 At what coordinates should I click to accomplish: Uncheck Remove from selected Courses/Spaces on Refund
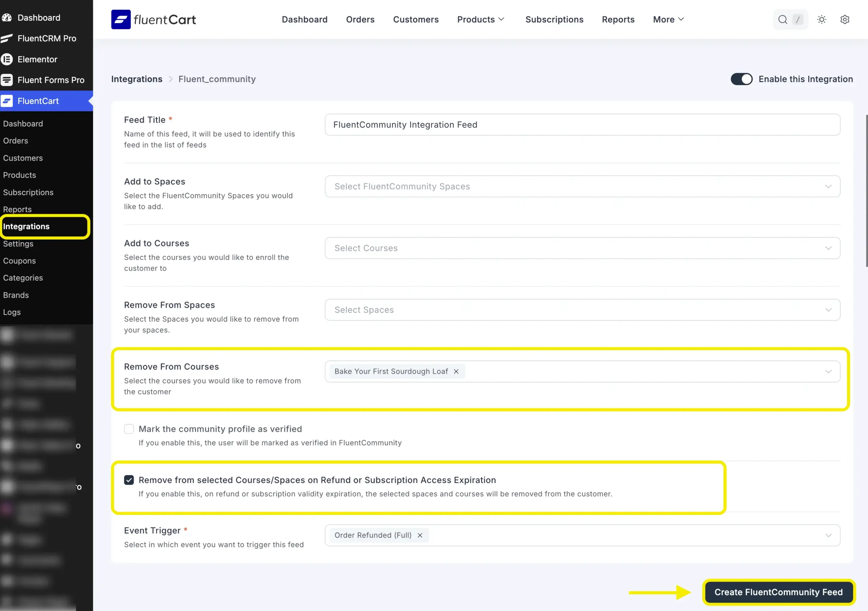129,480
